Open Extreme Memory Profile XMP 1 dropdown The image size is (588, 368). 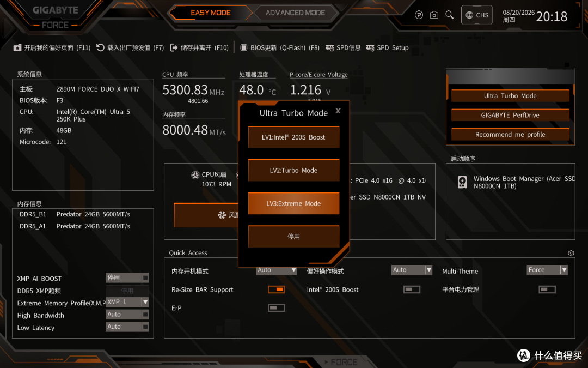click(127, 302)
